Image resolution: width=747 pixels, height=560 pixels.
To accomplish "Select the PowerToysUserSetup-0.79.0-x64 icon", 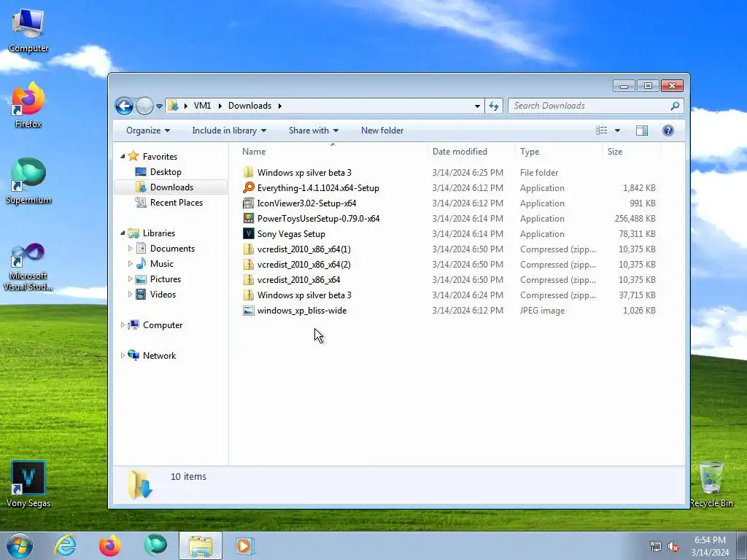I will (248, 218).
